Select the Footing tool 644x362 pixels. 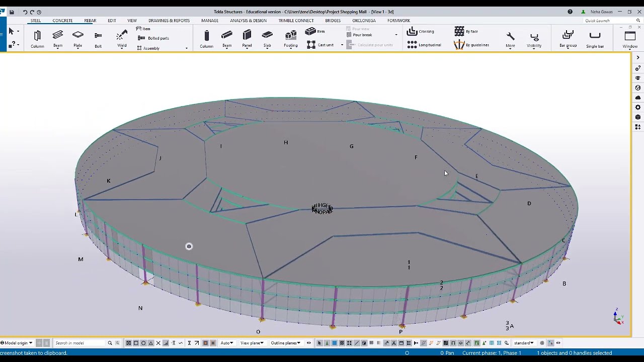[x=291, y=39]
